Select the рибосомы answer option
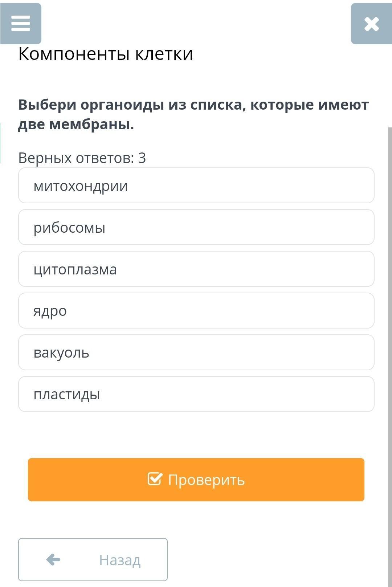392x587 pixels. (x=196, y=227)
